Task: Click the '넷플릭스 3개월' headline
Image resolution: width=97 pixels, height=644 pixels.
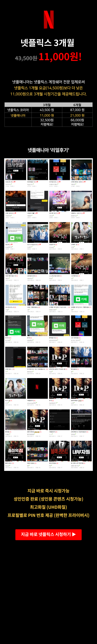Action: click(47, 43)
